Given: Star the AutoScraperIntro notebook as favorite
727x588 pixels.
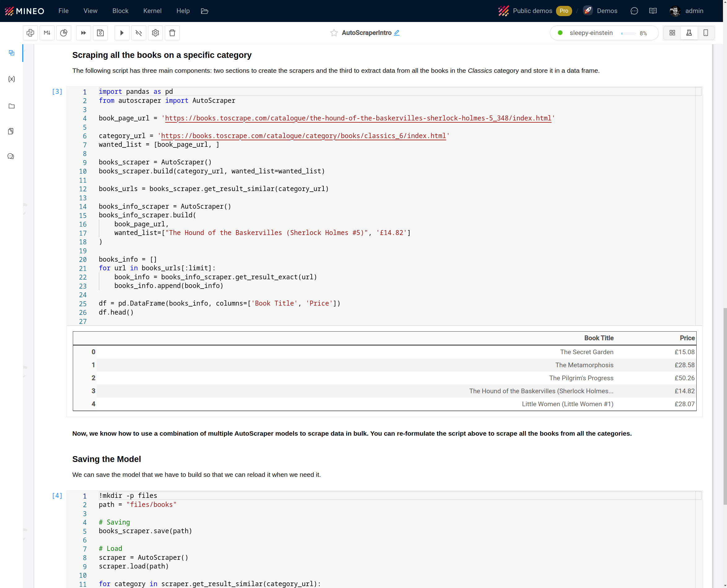Looking at the screenshot, I should coord(334,33).
